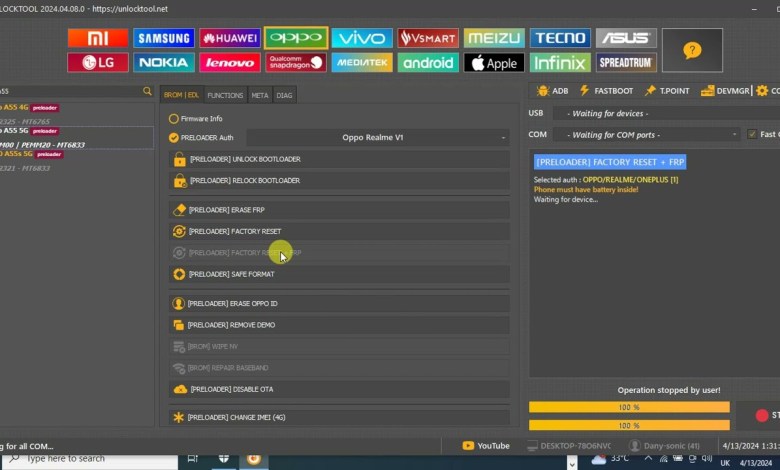Viewport: 780px width, 470px height.
Task: Switch to the FUNCTIONS tab
Action: [x=225, y=95]
